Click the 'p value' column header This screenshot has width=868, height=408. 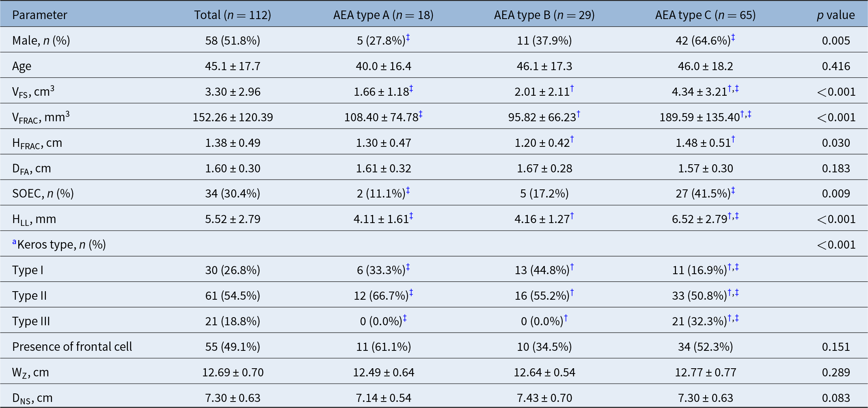(x=836, y=15)
